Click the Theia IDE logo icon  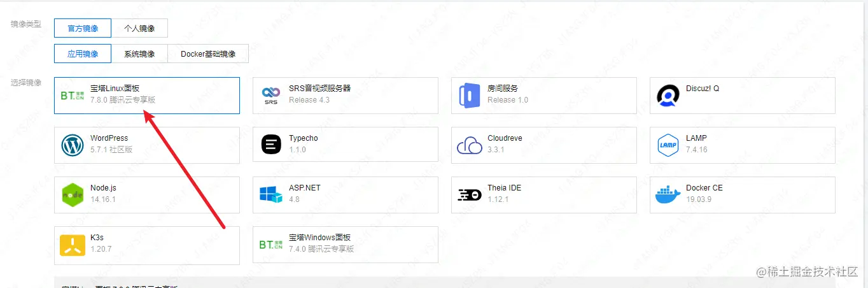coord(470,195)
